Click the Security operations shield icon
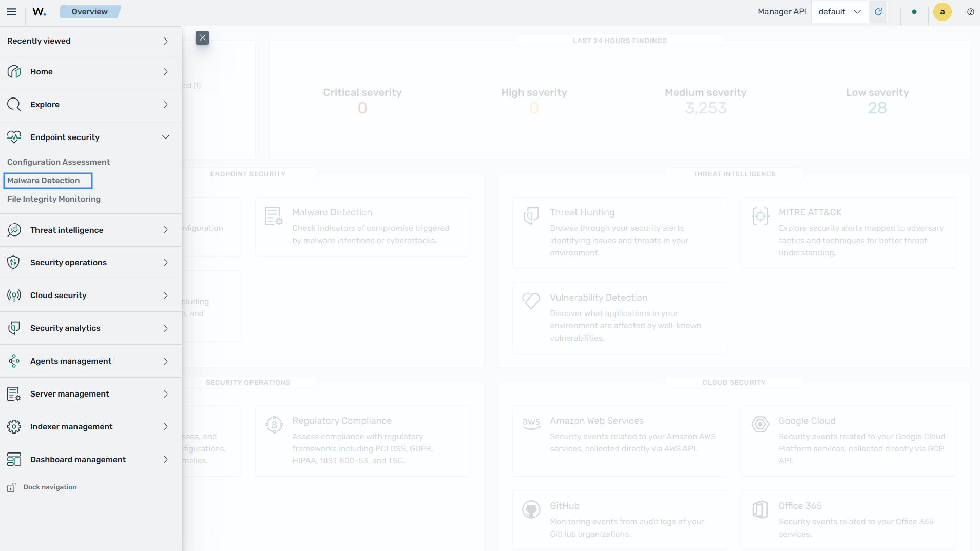The width and height of the screenshot is (980, 551). coord(14,263)
